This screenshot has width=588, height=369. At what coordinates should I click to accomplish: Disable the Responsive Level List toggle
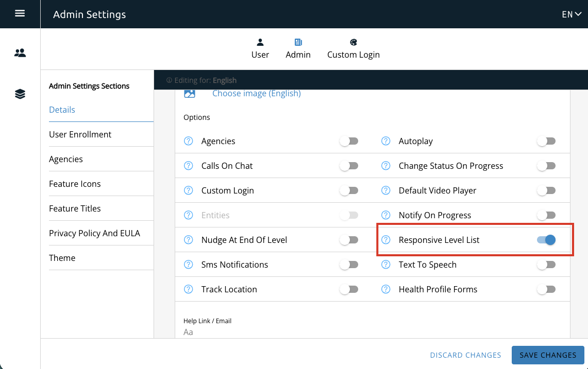pos(546,240)
